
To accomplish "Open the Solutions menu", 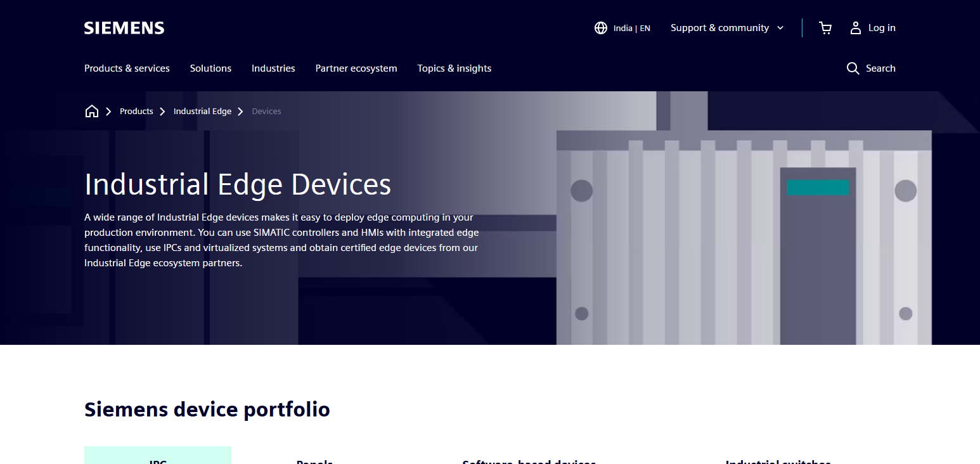I will tap(210, 68).
